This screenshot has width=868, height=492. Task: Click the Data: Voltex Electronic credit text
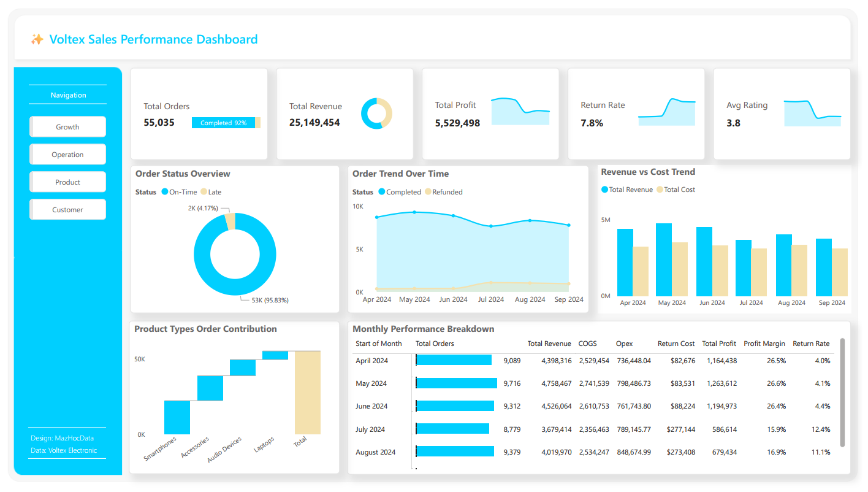(64, 450)
